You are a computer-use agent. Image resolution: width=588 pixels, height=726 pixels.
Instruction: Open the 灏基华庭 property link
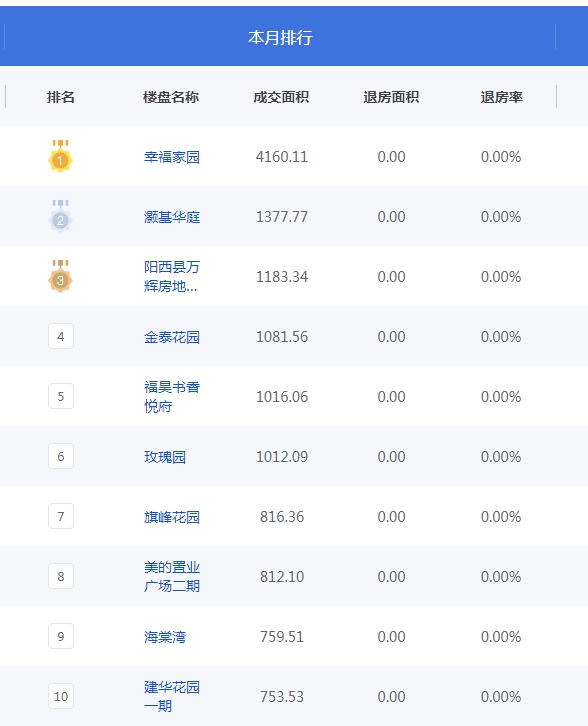[172, 217]
